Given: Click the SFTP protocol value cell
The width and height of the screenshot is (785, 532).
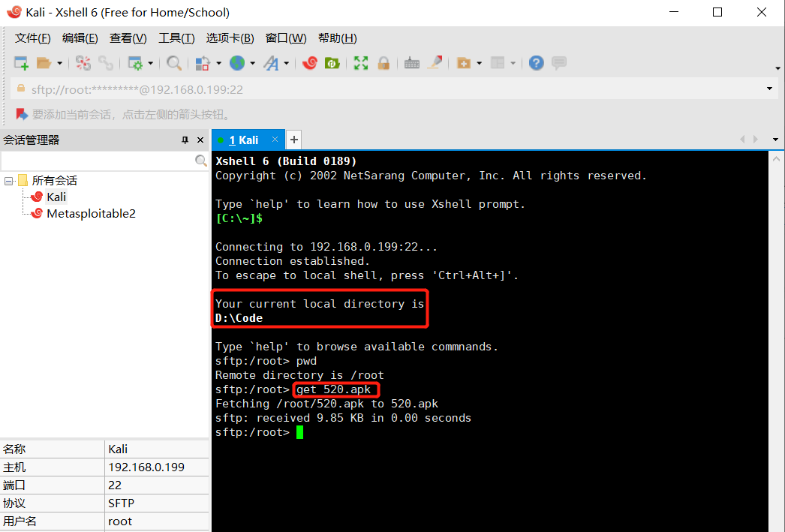Looking at the screenshot, I should [157, 503].
